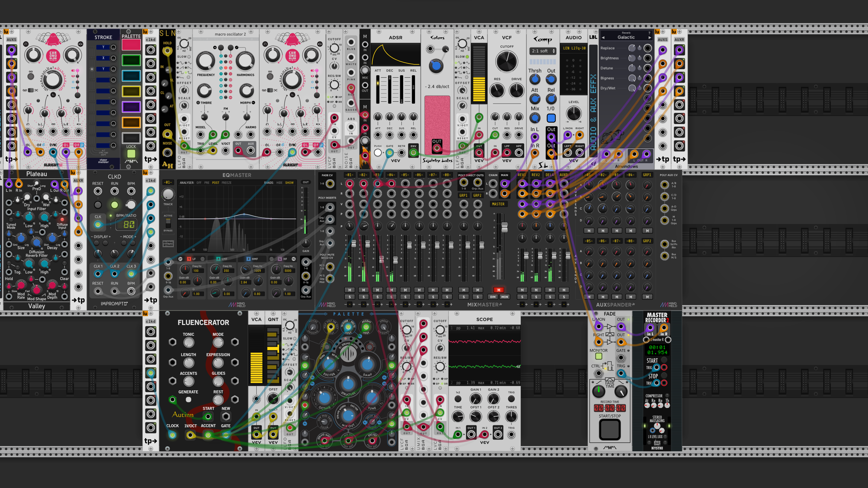Click the CLKD RUN button
Viewport: 868px width, 488px height.
114,205
